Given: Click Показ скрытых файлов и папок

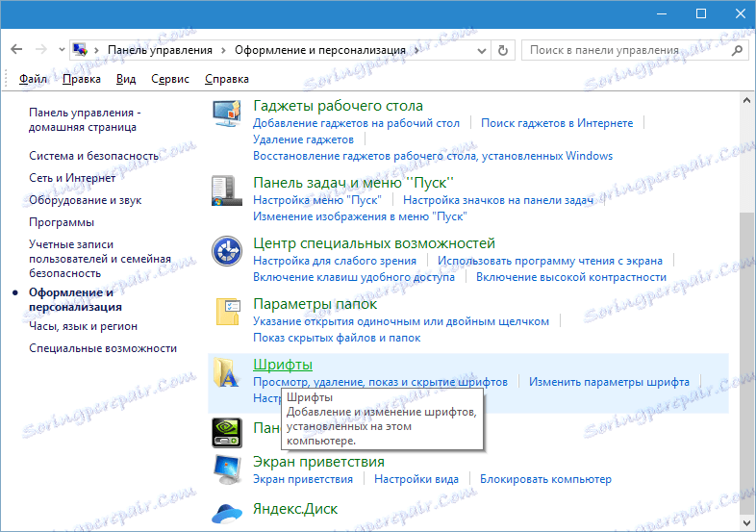Looking at the screenshot, I should (x=337, y=338).
